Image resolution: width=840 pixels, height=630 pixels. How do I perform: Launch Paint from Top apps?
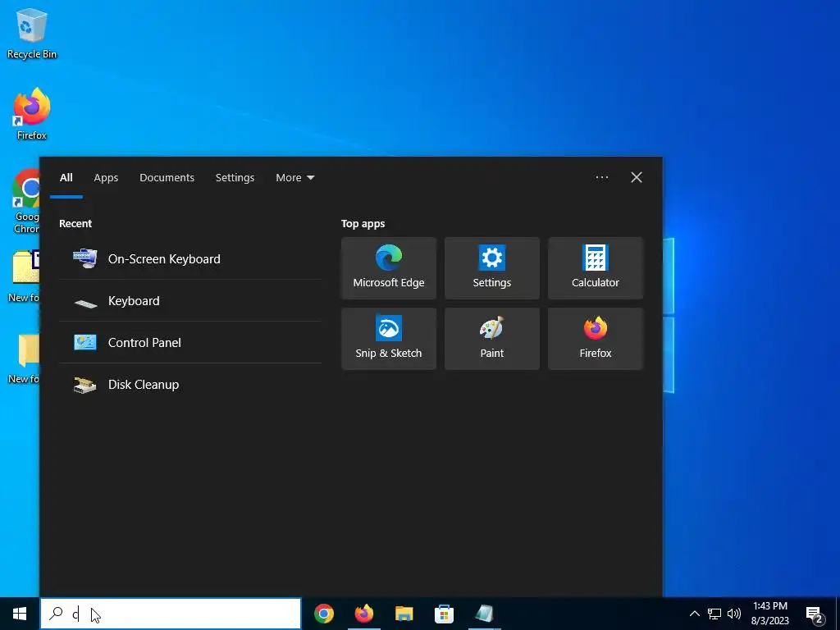(x=492, y=339)
